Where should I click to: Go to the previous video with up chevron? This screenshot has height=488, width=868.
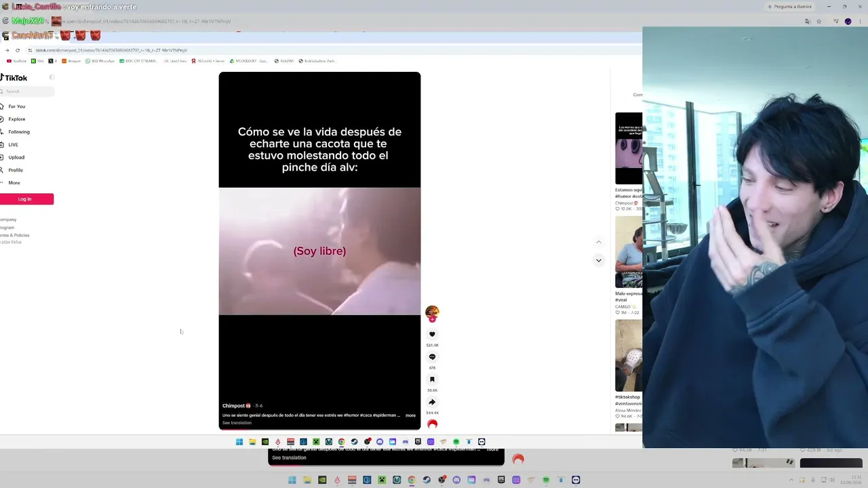pos(598,242)
